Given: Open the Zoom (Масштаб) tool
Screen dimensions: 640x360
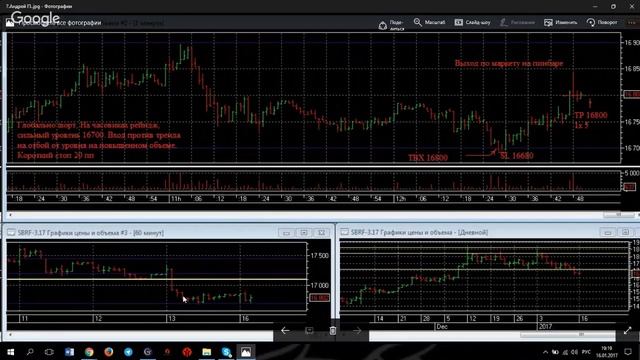Looking at the screenshot, I should pos(429,22).
